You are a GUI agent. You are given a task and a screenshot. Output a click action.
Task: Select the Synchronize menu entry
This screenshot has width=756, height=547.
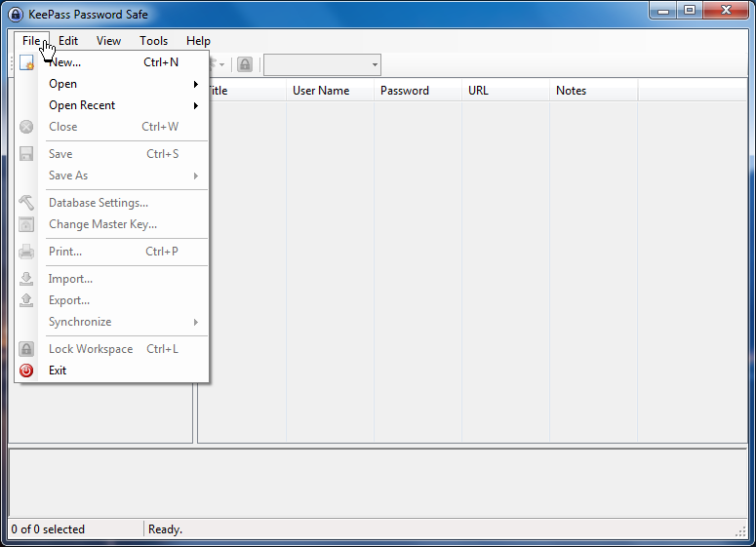point(112,322)
